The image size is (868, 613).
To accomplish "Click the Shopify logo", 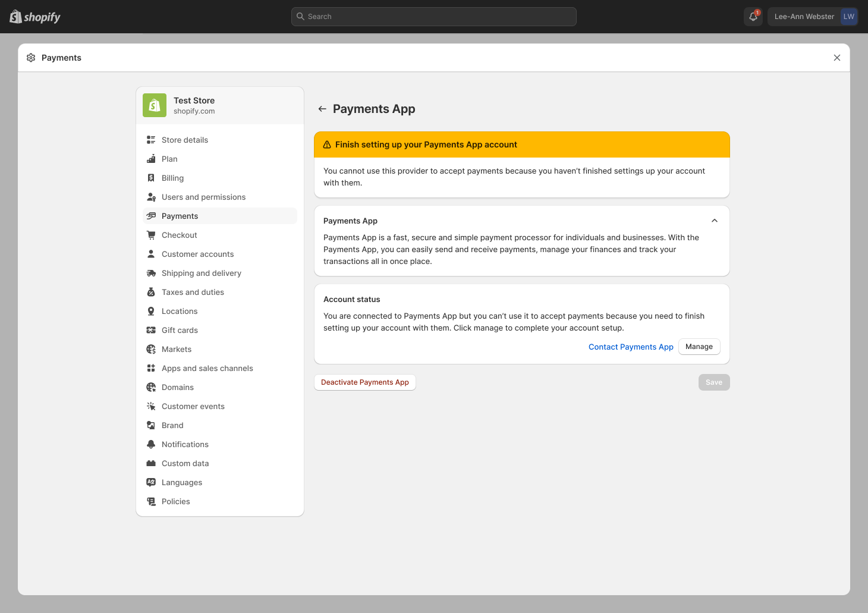I will coord(35,17).
